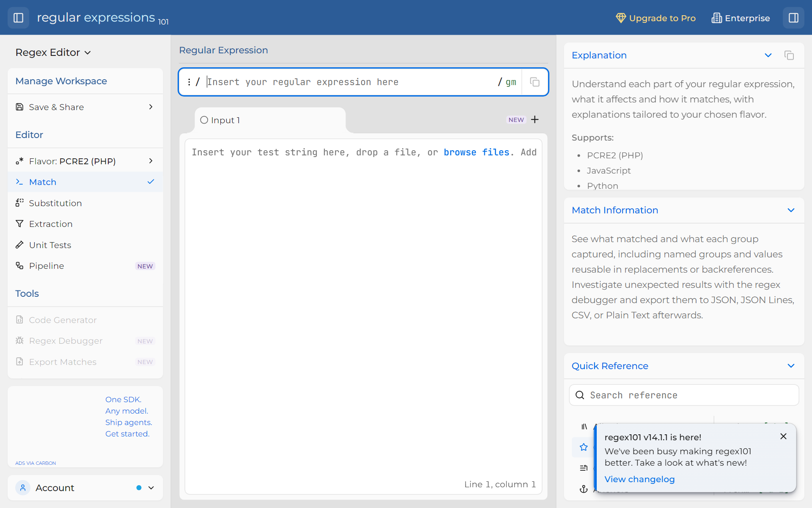Select the star favorites category icon
The height and width of the screenshot is (508, 812).
584,447
